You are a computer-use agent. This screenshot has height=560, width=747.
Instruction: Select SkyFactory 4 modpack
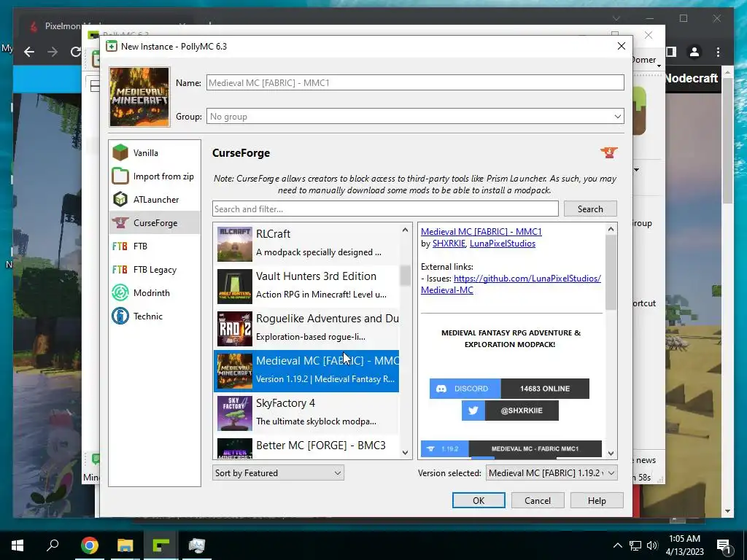[x=306, y=413]
